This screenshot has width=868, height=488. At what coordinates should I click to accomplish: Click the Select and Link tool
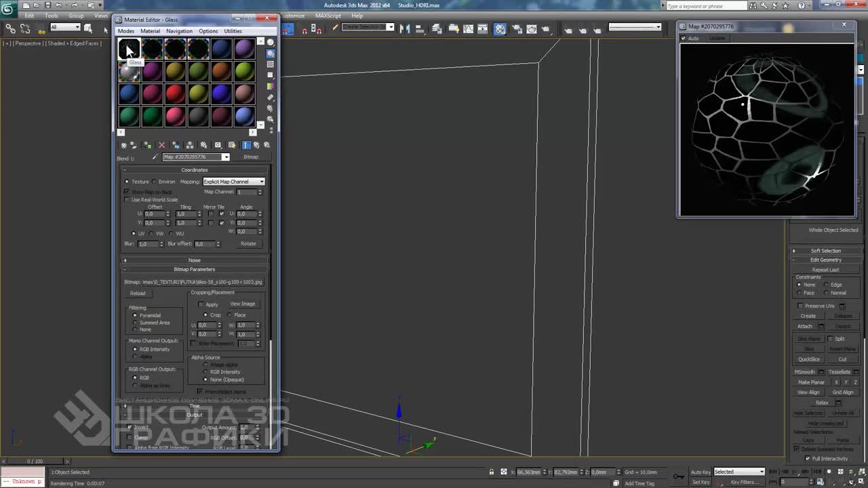(x=10, y=28)
